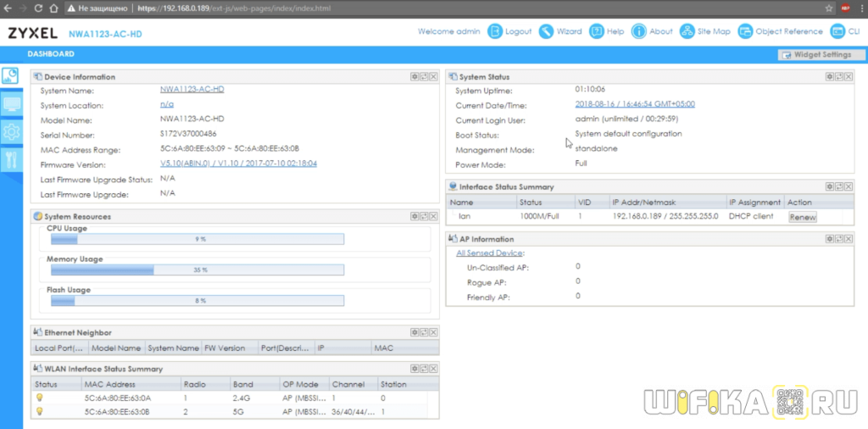The width and height of the screenshot is (868, 429).
Task: Open the Dashboard icon in left sidebar
Action: (x=11, y=77)
